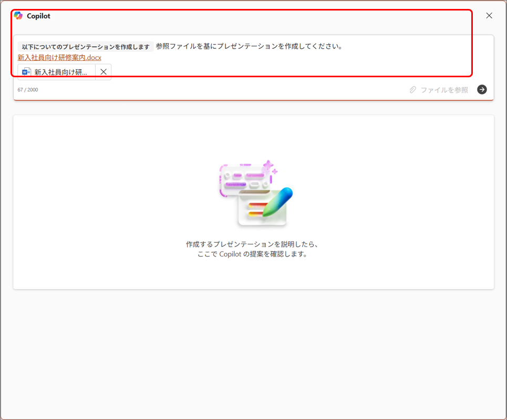Screen dimensions: 507x420
Task: Send the prompt with the arrow button
Action: [x=482, y=90]
